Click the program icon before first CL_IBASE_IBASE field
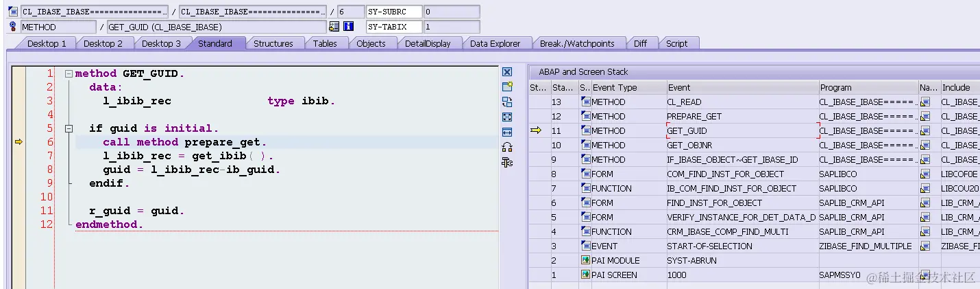The image size is (980, 289). click(x=12, y=12)
